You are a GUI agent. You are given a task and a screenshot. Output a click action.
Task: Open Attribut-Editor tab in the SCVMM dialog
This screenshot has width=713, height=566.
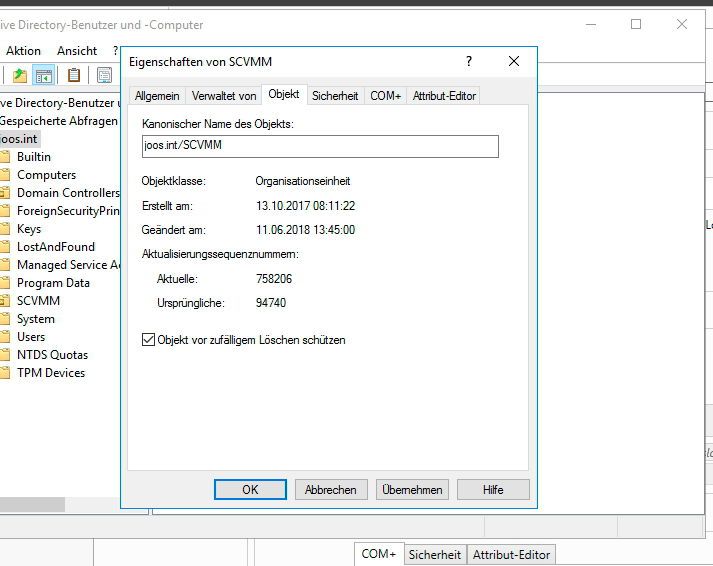point(444,96)
